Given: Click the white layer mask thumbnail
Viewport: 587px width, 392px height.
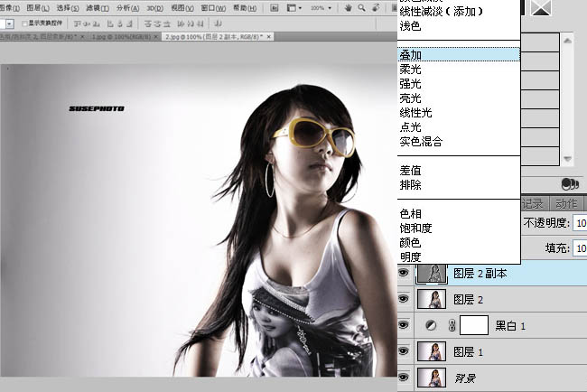Looking at the screenshot, I should [x=474, y=323].
